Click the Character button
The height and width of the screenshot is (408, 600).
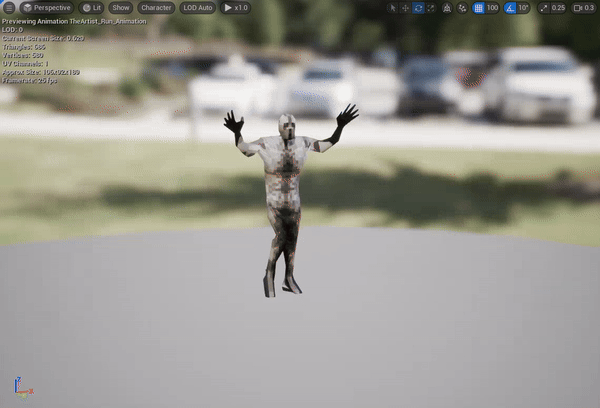pyautogui.click(x=156, y=8)
